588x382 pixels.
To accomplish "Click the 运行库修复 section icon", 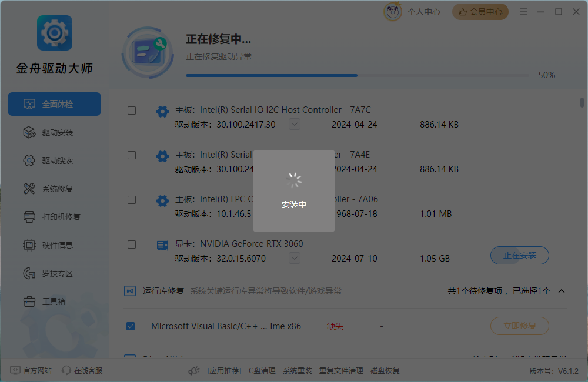I will pyautogui.click(x=130, y=291).
